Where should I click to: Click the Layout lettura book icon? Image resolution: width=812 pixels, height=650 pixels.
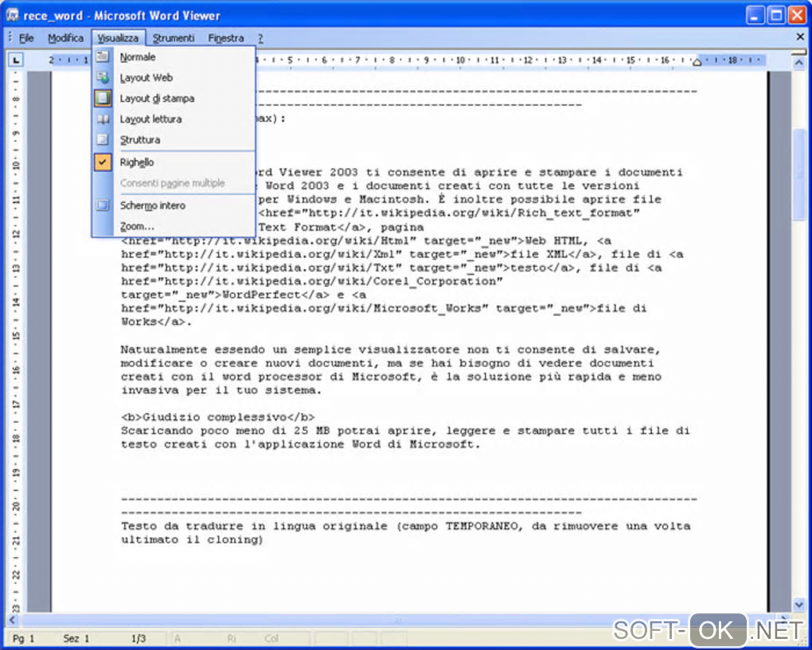click(103, 119)
